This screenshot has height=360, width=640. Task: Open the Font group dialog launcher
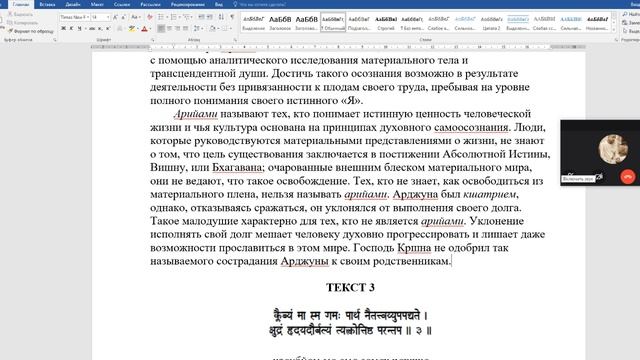click(x=153, y=40)
